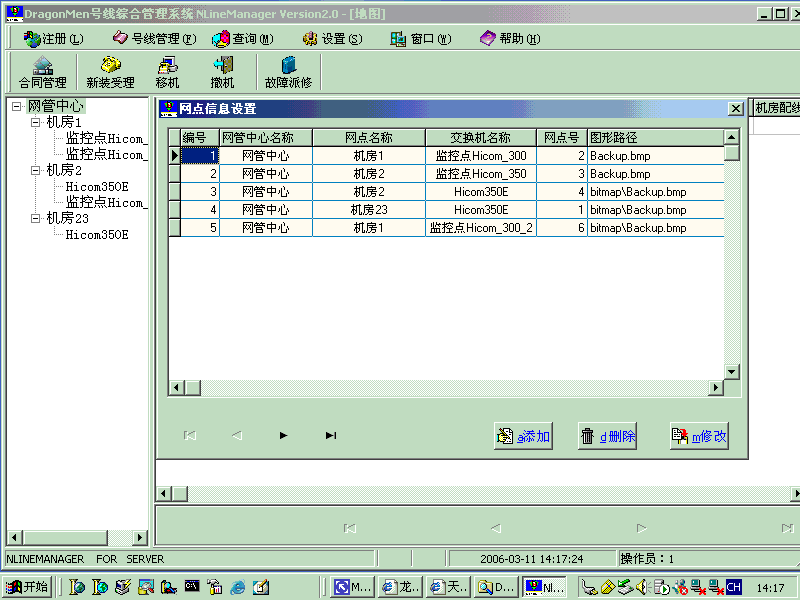The height and width of the screenshot is (600, 800).
Task: Click the 编号 column header
Action: click(200, 138)
